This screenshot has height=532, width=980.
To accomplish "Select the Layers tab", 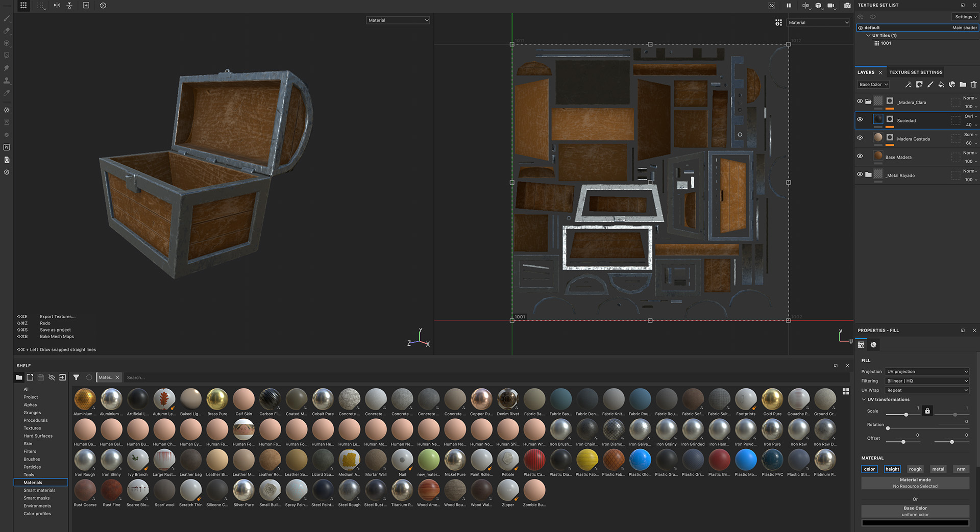I will [x=866, y=72].
